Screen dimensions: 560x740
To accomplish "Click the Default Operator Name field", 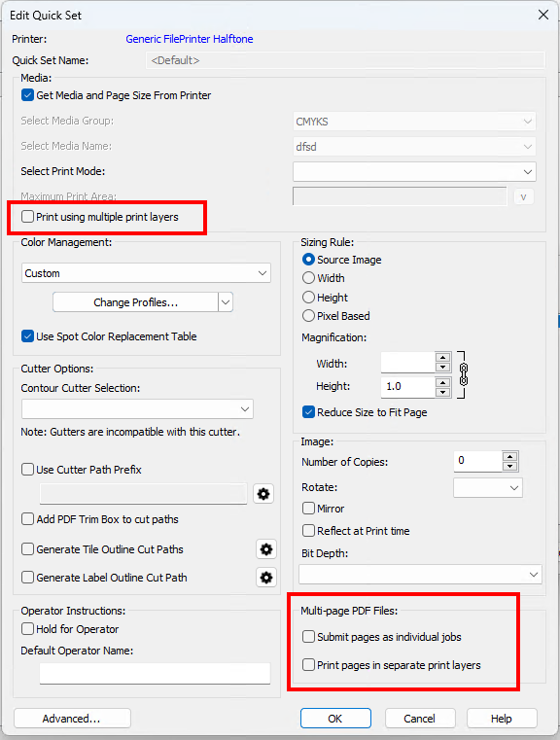I will [155, 674].
